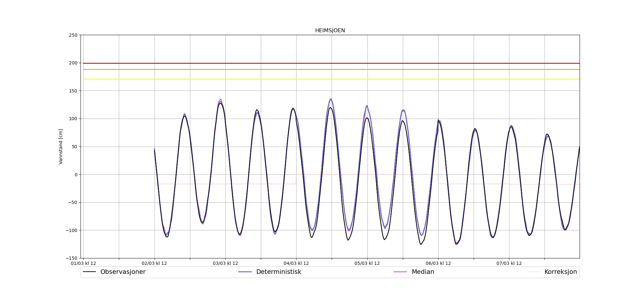Click the Korreksjon legend label
Viewport: 644px width, 290px height.
pyautogui.click(x=560, y=272)
